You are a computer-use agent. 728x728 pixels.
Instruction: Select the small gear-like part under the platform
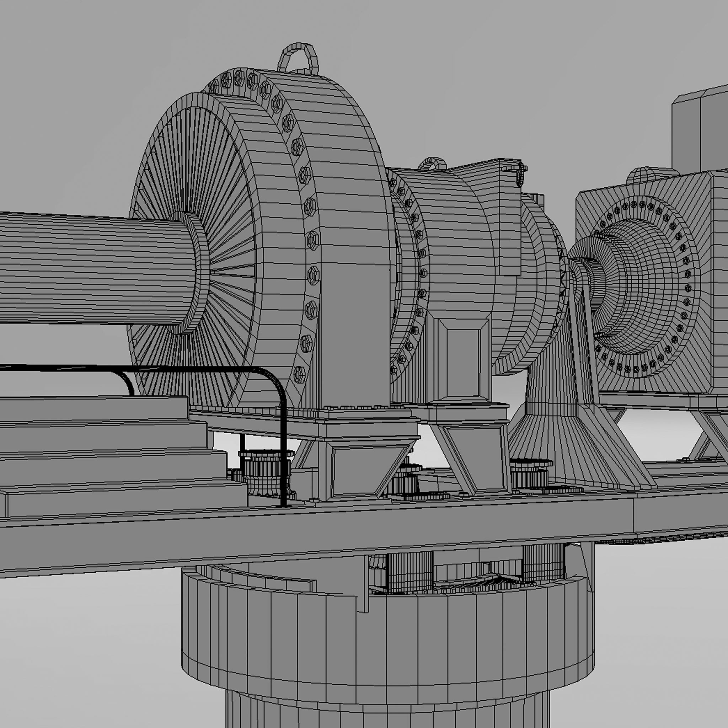[x=264, y=471]
